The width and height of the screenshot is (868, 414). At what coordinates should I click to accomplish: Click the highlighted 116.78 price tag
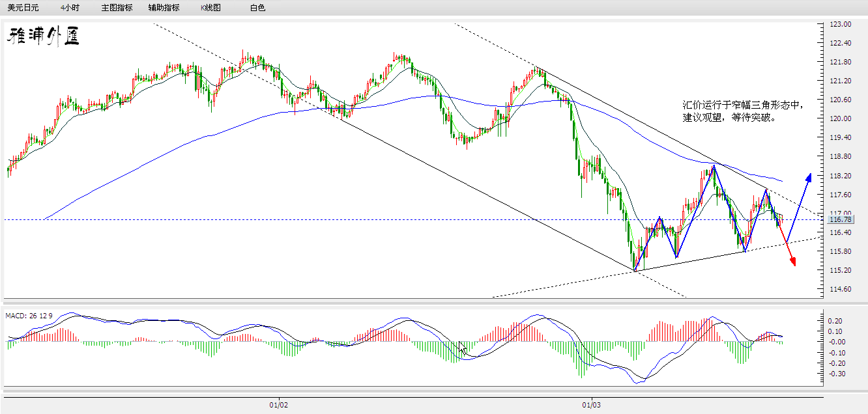pos(841,220)
